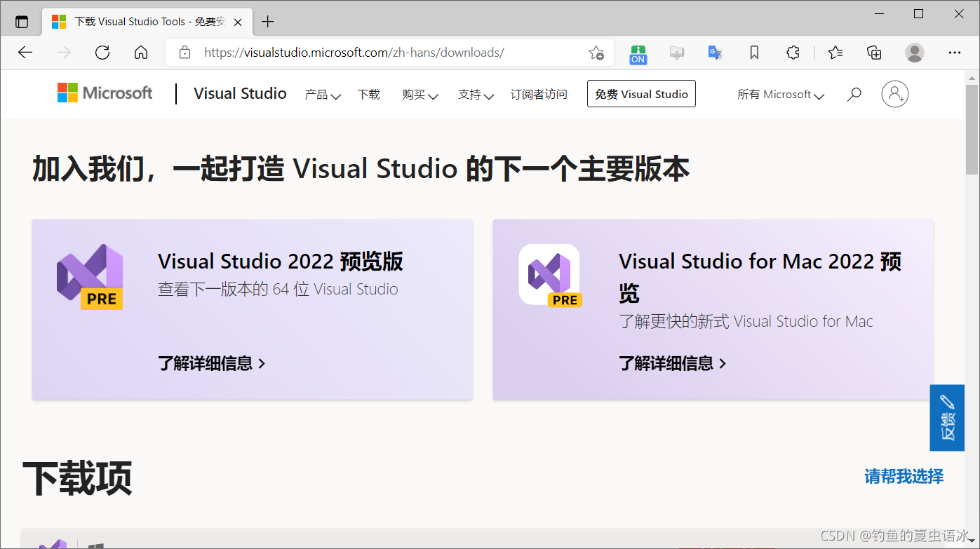Open browser collections
The width and height of the screenshot is (980, 549).
tap(874, 53)
